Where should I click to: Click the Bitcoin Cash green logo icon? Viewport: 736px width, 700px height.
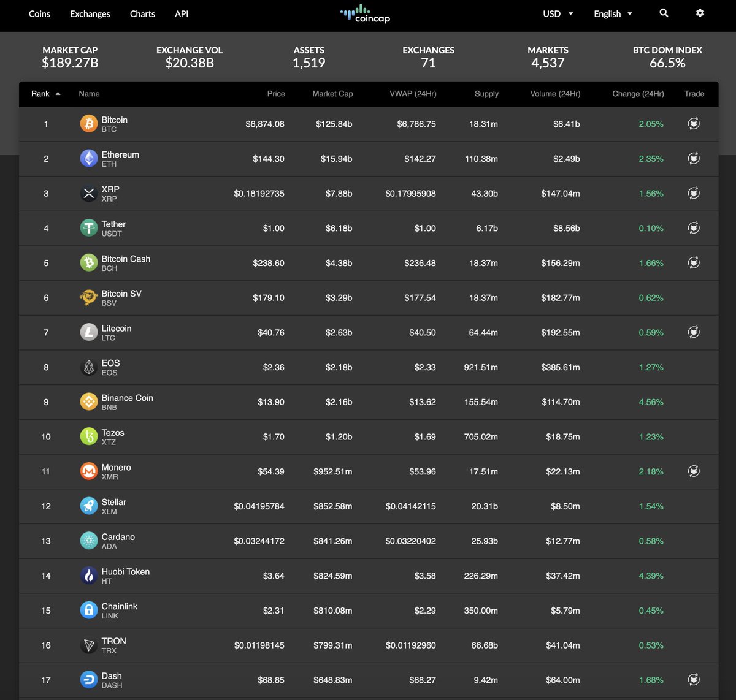pos(89,263)
